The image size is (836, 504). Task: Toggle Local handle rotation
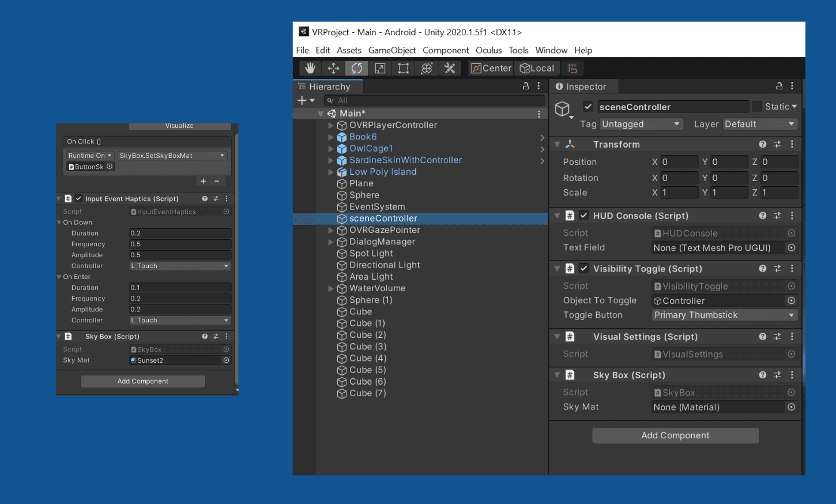pyautogui.click(x=537, y=68)
